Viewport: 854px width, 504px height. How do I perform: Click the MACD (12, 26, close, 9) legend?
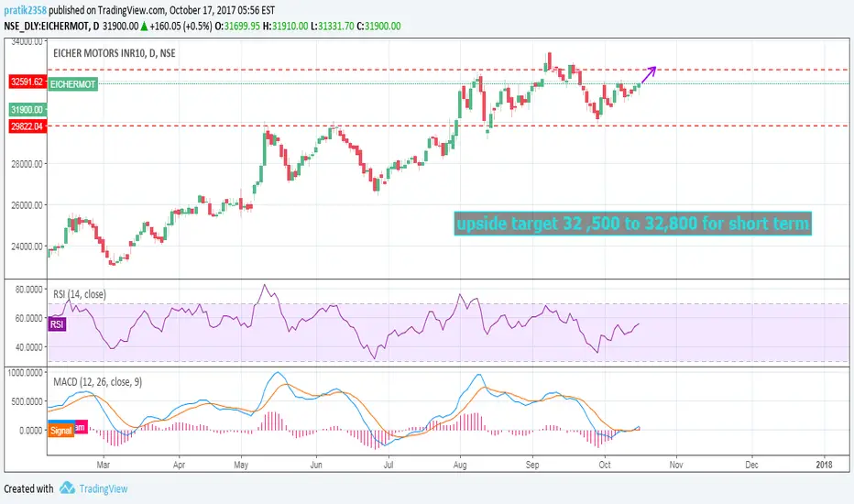[97, 382]
